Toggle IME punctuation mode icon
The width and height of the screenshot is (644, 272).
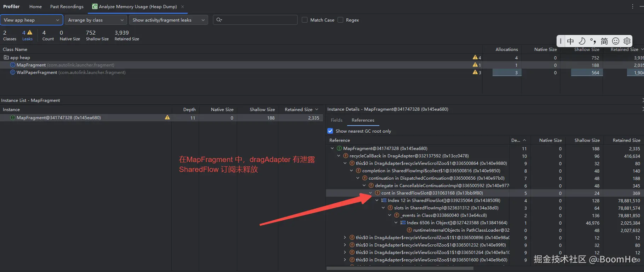593,41
